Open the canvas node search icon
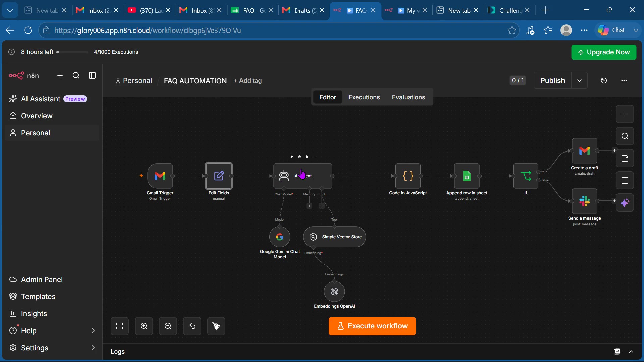 [x=625, y=136]
